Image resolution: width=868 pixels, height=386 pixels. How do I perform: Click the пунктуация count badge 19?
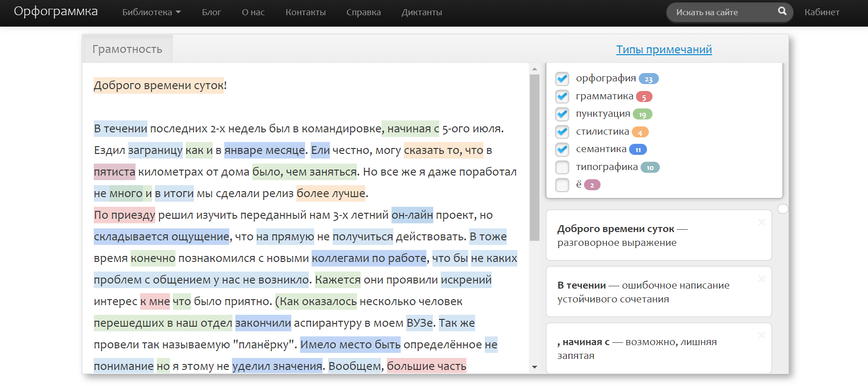(642, 114)
